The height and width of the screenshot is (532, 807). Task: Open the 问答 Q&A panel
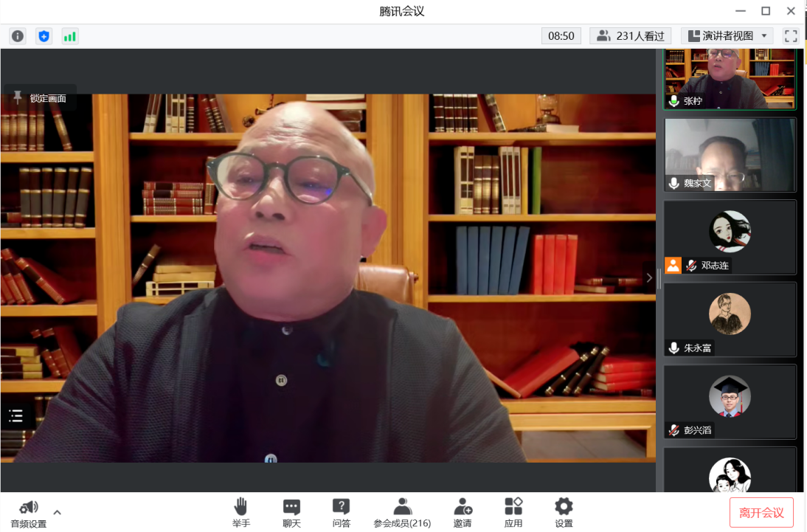point(341,512)
